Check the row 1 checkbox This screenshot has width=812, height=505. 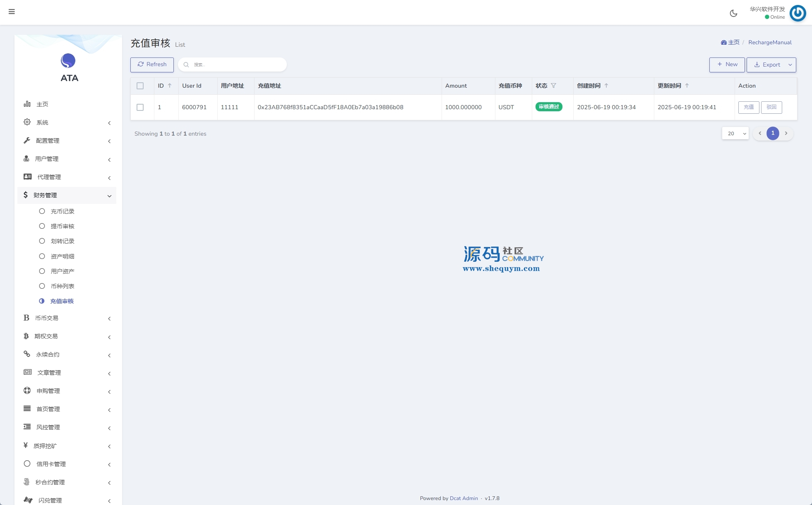pyautogui.click(x=140, y=107)
